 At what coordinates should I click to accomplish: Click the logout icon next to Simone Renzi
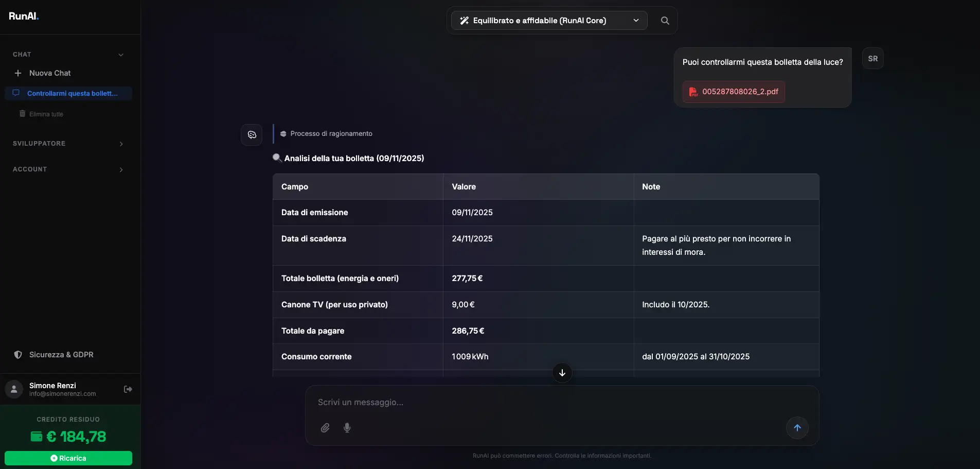128,389
